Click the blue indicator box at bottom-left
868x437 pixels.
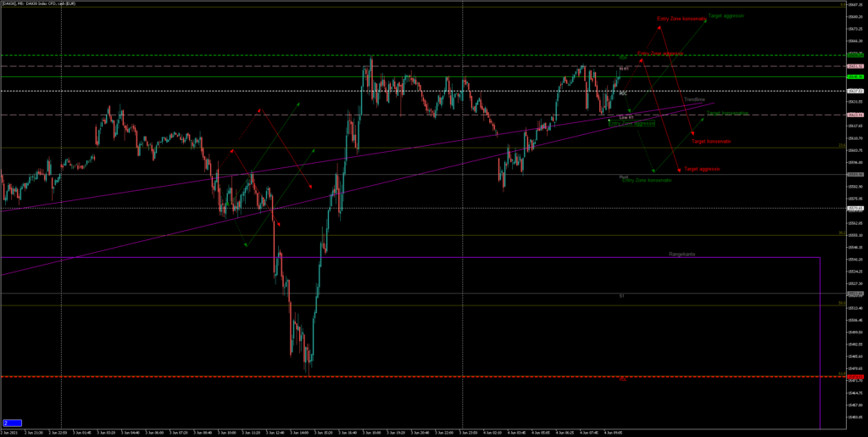[x=12, y=422]
